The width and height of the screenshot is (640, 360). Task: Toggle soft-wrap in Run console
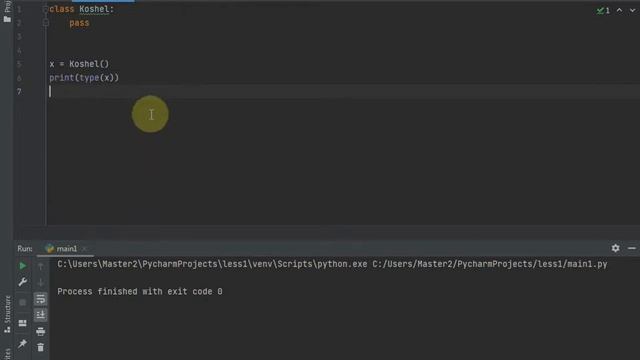click(40, 299)
